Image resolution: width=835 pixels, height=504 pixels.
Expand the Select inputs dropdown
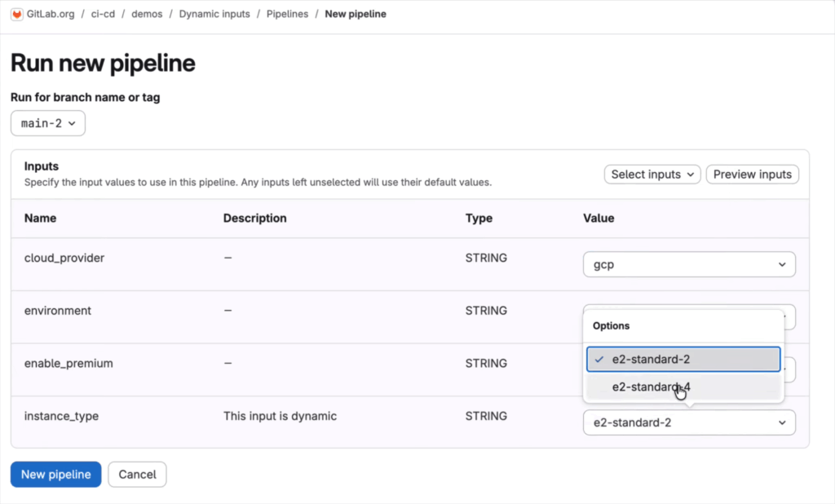pyautogui.click(x=652, y=174)
